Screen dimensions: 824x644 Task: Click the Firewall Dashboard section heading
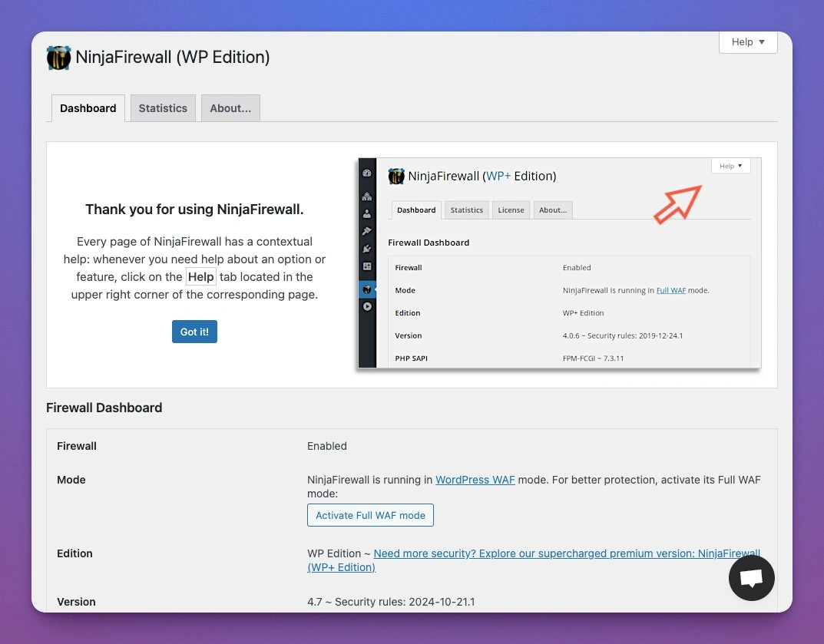coord(104,408)
